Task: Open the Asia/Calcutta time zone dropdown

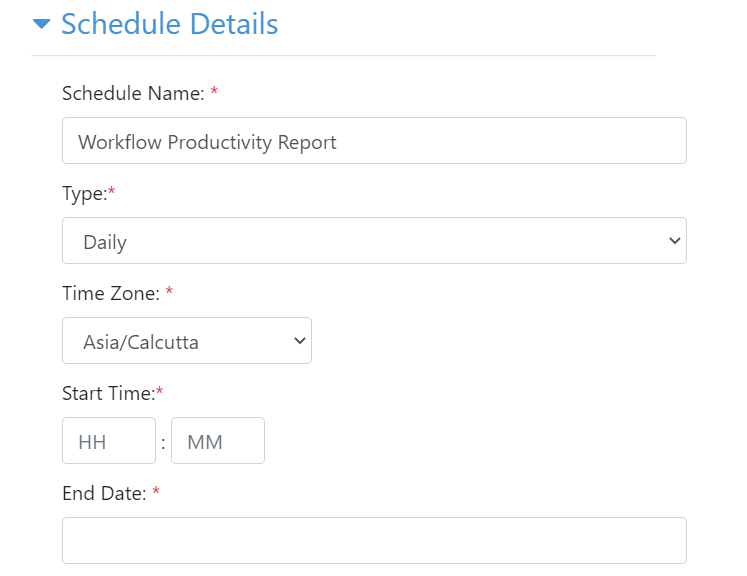Action: point(187,341)
